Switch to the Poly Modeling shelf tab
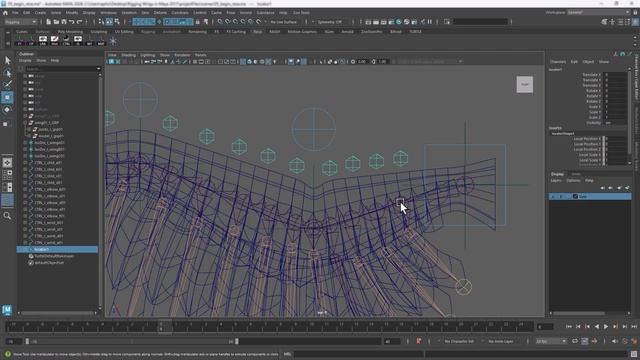This screenshot has height=360, width=640. [70, 31]
